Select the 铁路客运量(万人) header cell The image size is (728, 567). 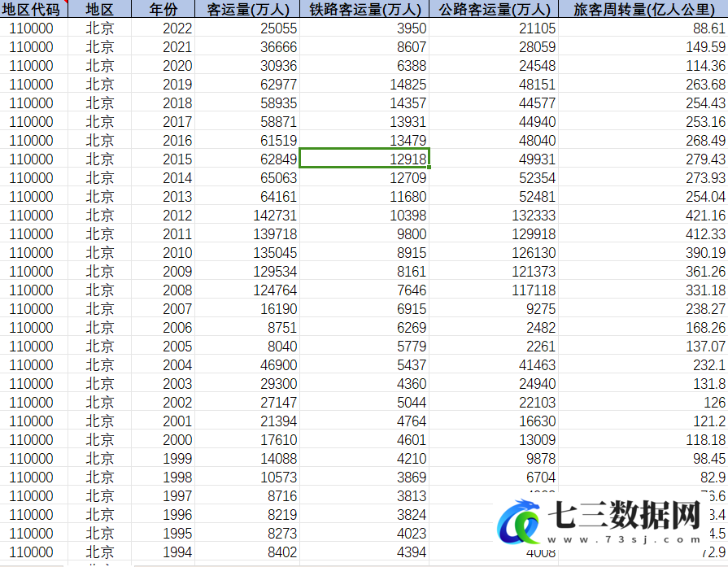coord(364,8)
